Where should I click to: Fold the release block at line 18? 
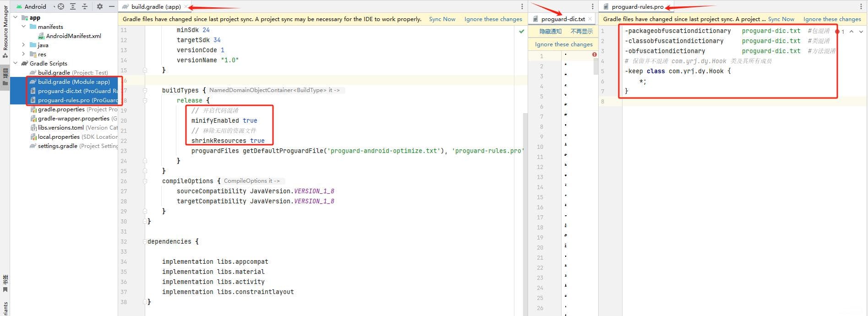point(145,100)
